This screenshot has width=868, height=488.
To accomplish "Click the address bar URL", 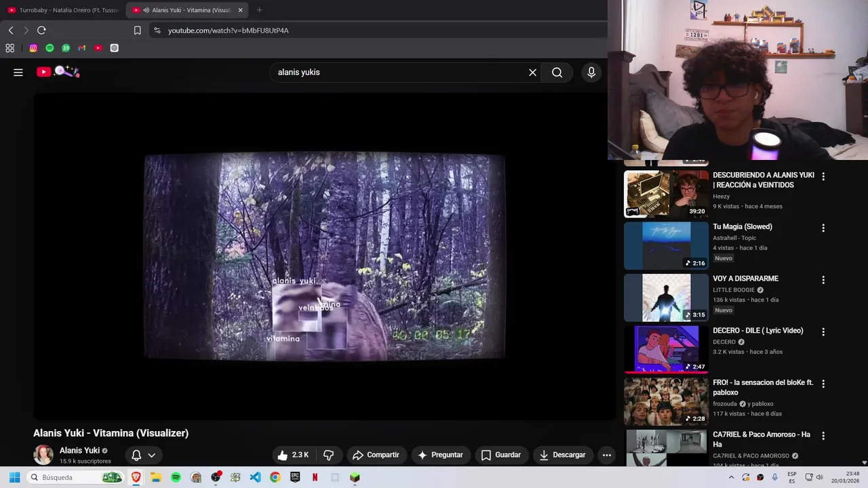I will (x=229, y=30).
